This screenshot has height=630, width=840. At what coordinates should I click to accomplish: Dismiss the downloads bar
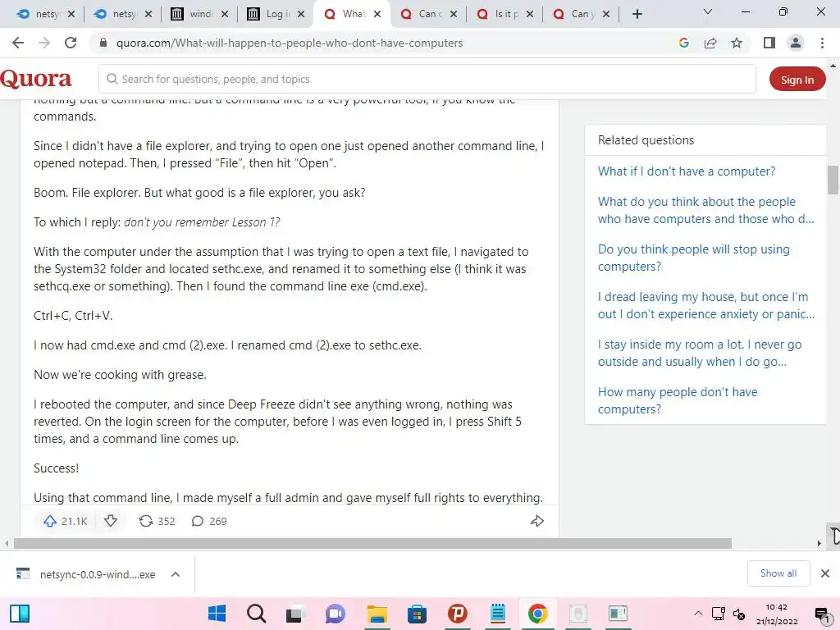pos(825,573)
